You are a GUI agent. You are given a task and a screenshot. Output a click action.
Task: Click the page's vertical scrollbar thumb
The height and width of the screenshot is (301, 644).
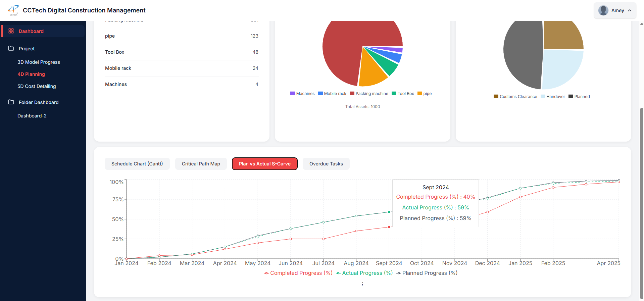642,201
